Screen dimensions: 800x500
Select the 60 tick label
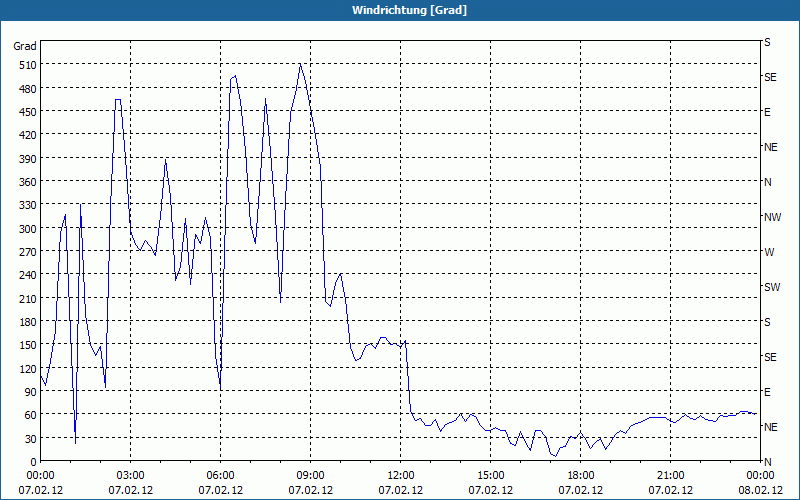coord(31,415)
